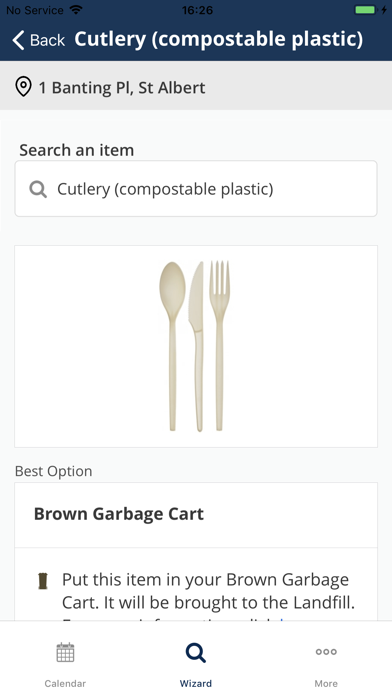
Task: Tap the magnifier icon in search field
Action: click(x=38, y=190)
